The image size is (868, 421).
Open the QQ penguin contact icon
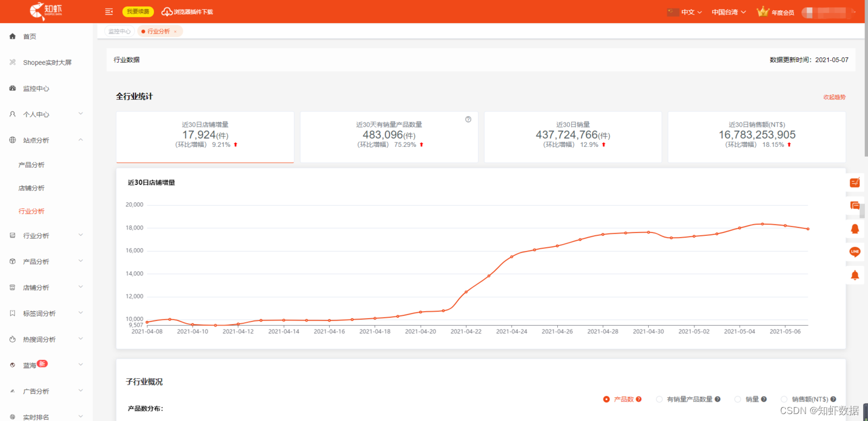tap(855, 228)
